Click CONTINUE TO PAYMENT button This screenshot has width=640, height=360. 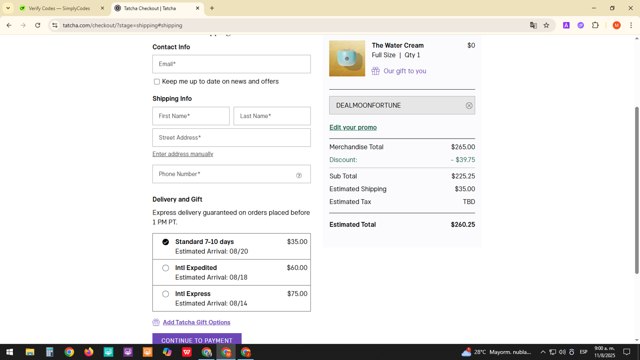197,339
